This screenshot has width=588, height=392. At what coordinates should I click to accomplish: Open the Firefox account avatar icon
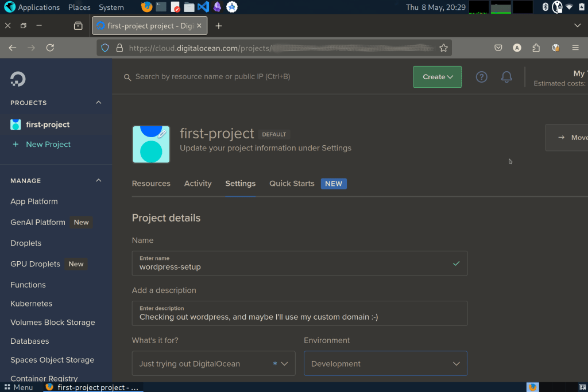[x=517, y=48]
